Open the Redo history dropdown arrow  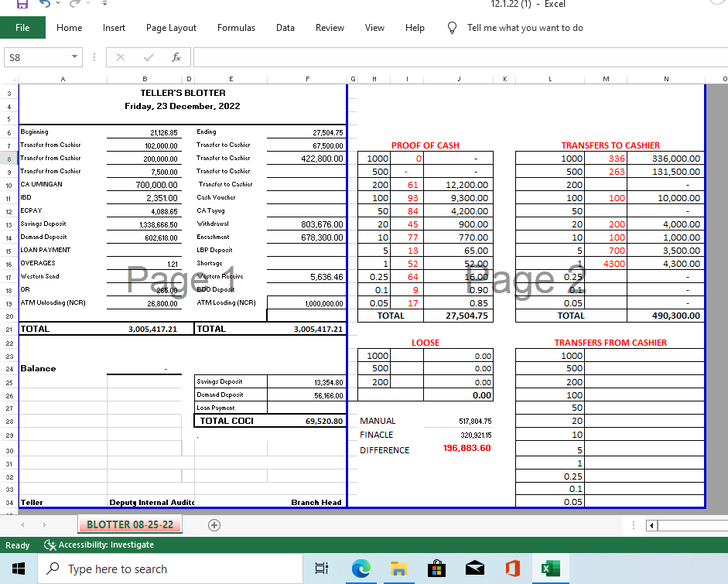coord(87,3)
